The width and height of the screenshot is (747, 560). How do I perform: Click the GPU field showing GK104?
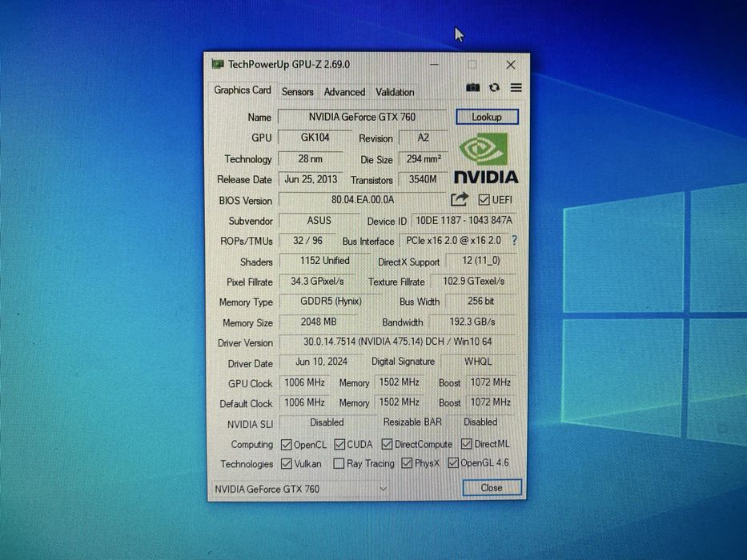[x=315, y=138]
